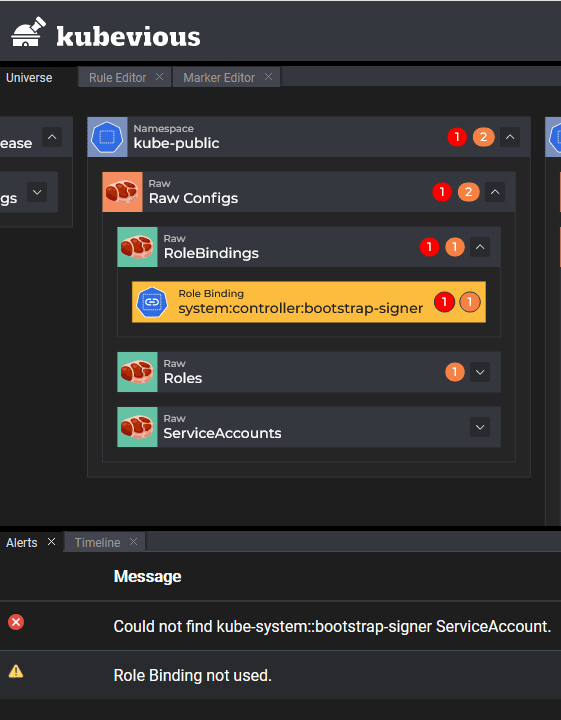Viewport: 561px width, 720px height.
Task: Click the kubevious logo icon
Action: click(28, 32)
